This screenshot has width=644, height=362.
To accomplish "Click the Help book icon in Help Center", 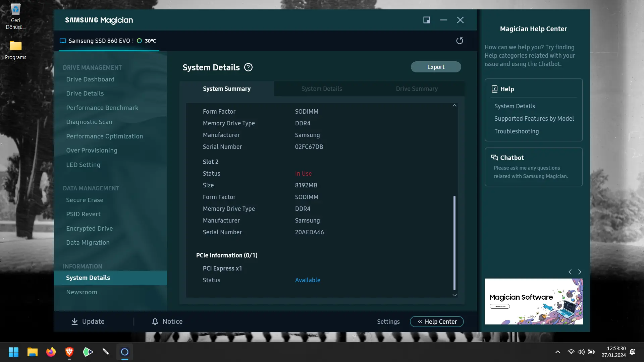I will [x=494, y=89].
